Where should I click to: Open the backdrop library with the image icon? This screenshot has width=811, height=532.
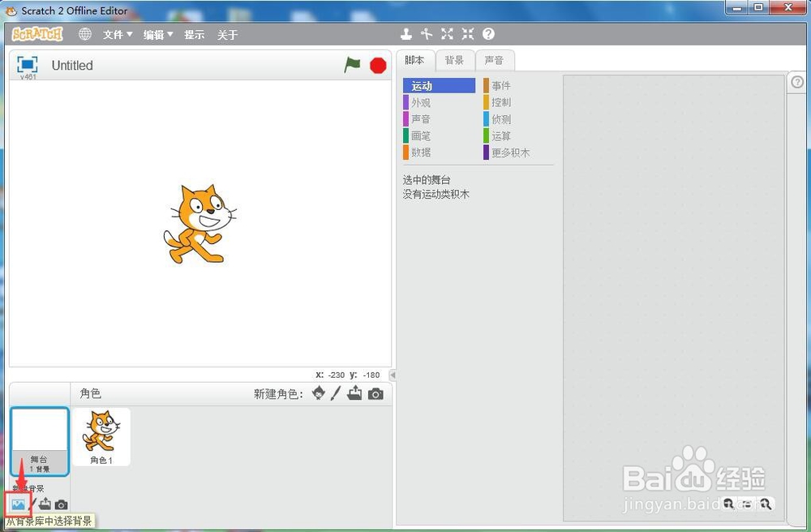click(18, 504)
